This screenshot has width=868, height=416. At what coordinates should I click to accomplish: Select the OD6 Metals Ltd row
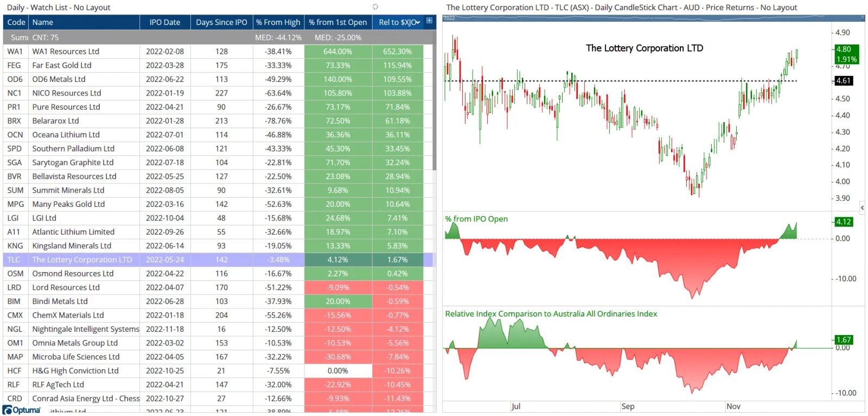pos(218,79)
